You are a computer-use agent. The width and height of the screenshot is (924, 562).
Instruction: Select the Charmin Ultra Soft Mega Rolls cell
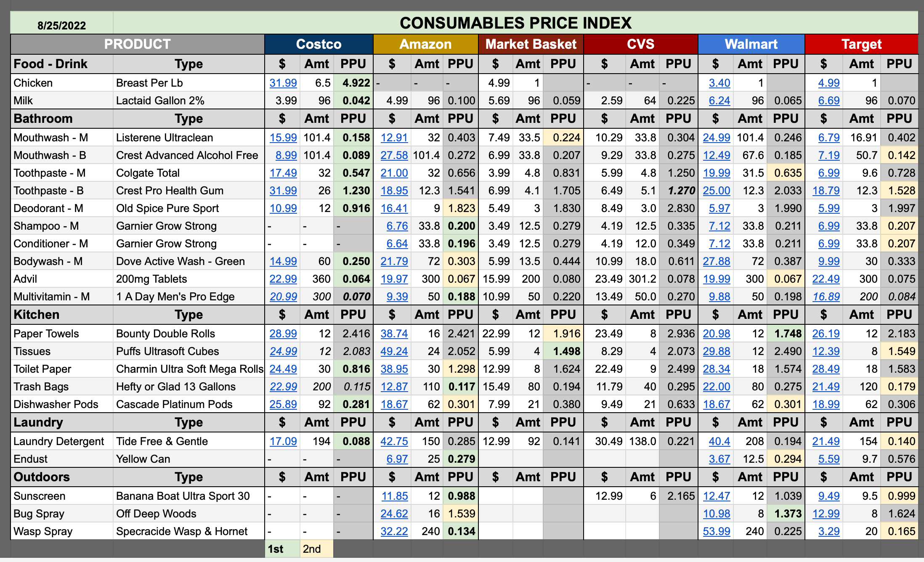click(189, 369)
